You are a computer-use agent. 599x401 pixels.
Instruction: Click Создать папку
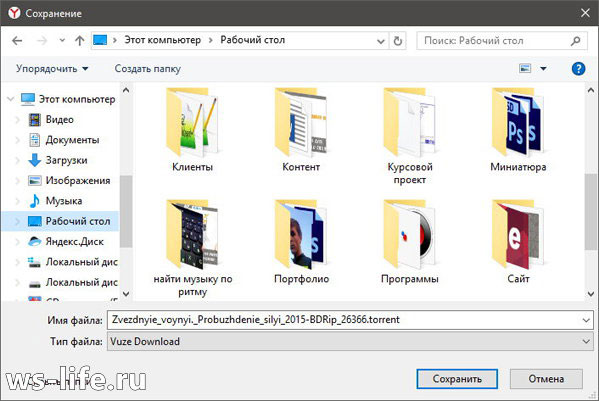147,69
